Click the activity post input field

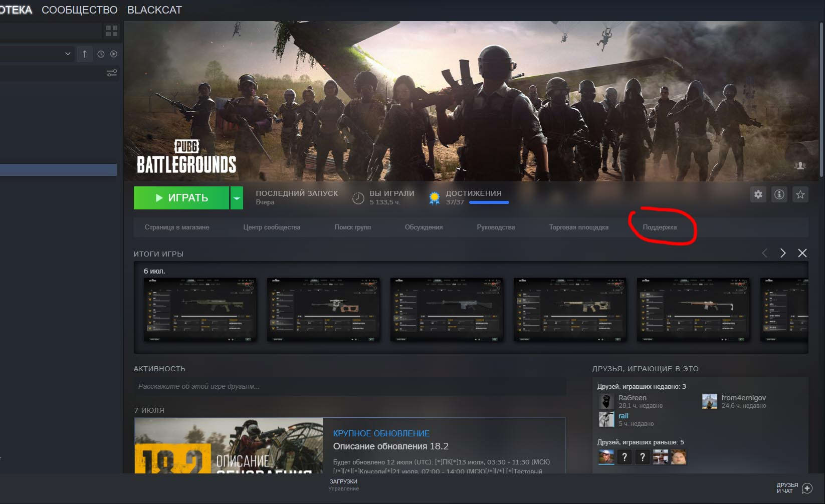coord(350,386)
